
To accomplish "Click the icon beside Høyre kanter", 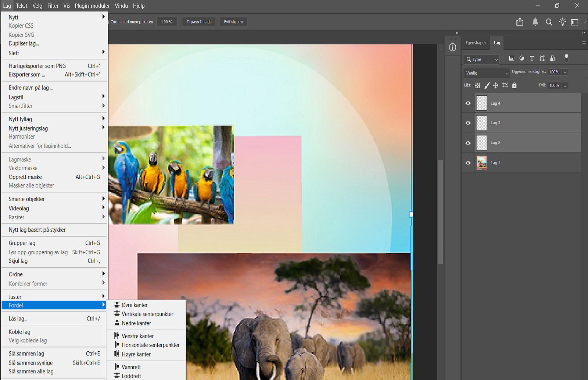I will click(x=116, y=354).
